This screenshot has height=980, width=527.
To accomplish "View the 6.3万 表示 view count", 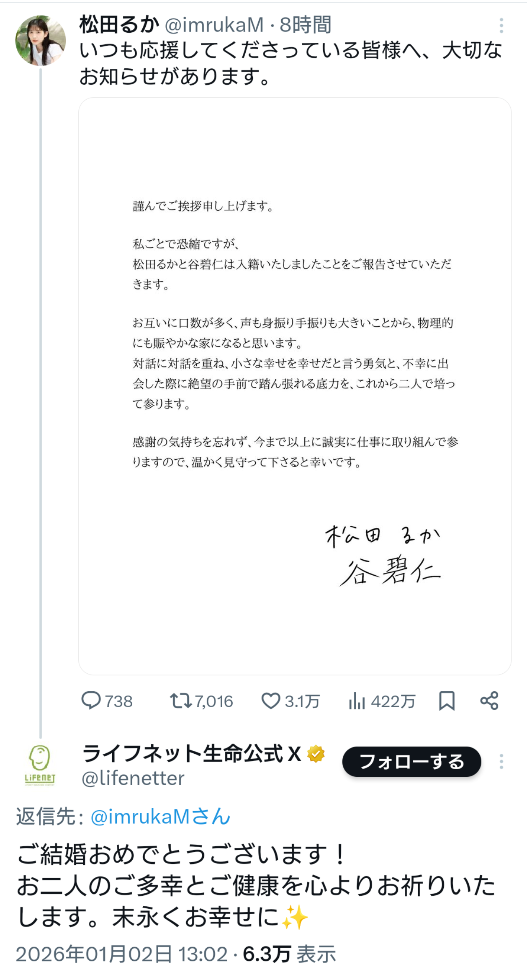I will 290,954.
